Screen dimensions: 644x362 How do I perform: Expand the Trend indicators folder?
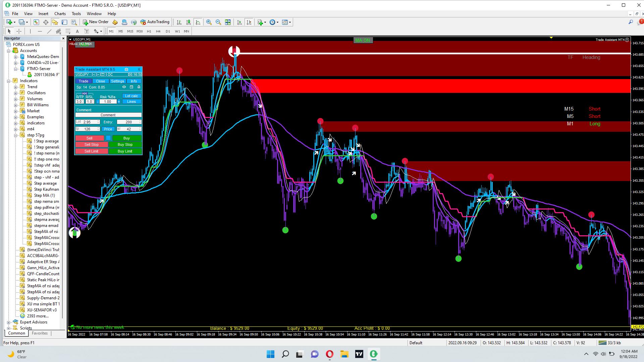(x=15, y=87)
